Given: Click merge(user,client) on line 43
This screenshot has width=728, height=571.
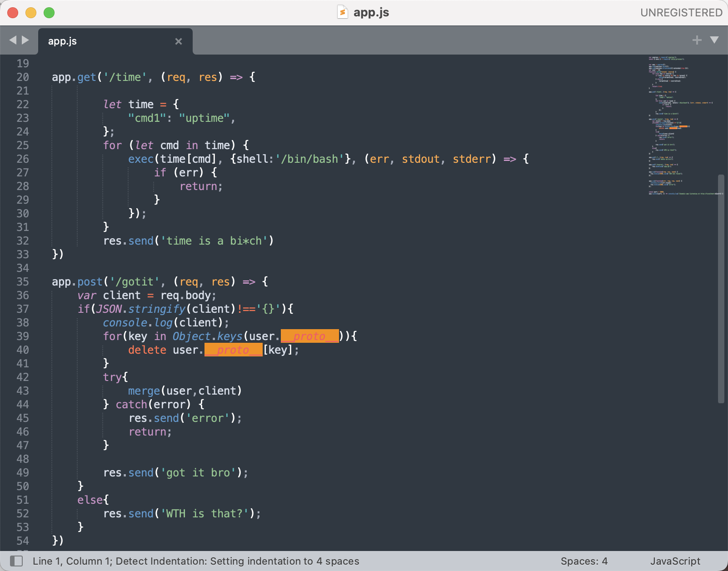Looking at the screenshot, I should (x=185, y=391).
